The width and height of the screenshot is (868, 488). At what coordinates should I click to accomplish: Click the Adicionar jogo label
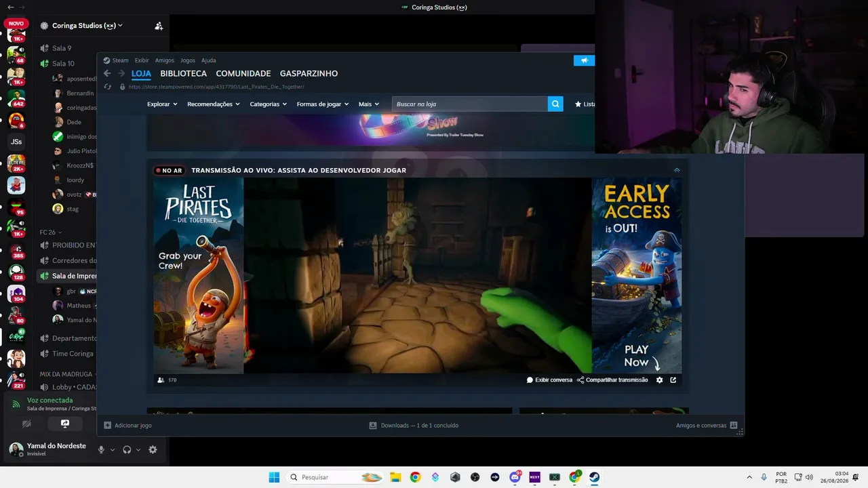[133, 426]
